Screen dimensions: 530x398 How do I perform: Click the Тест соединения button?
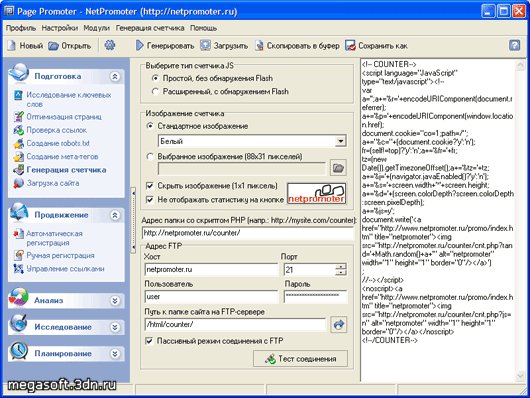[x=300, y=358]
